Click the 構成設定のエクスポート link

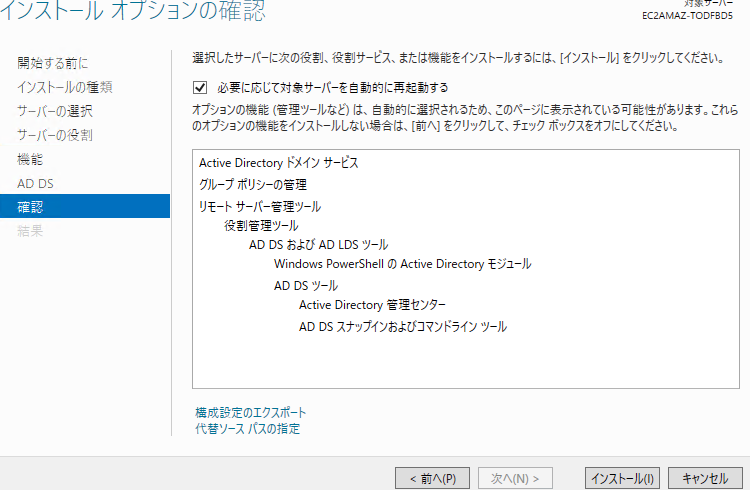pos(250,412)
